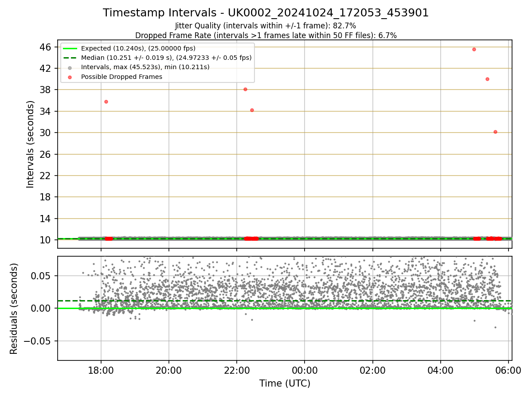Click the red dot marker in legend
The height and width of the screenshot is (399, 532).
click(x=70, y=77)
